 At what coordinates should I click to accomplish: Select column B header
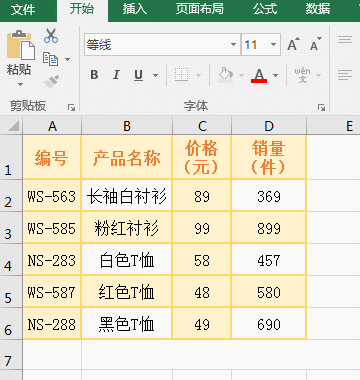click(x=127, y=126)
